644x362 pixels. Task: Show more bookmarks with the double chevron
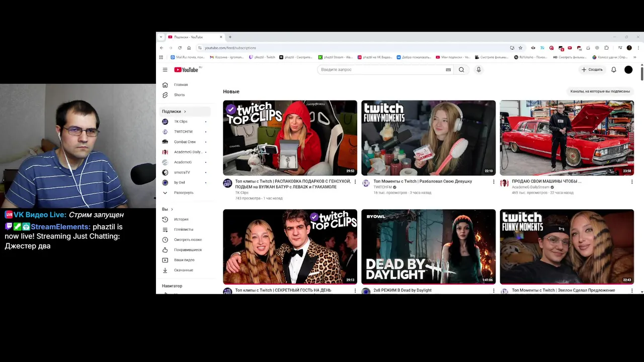coord(635,57)
